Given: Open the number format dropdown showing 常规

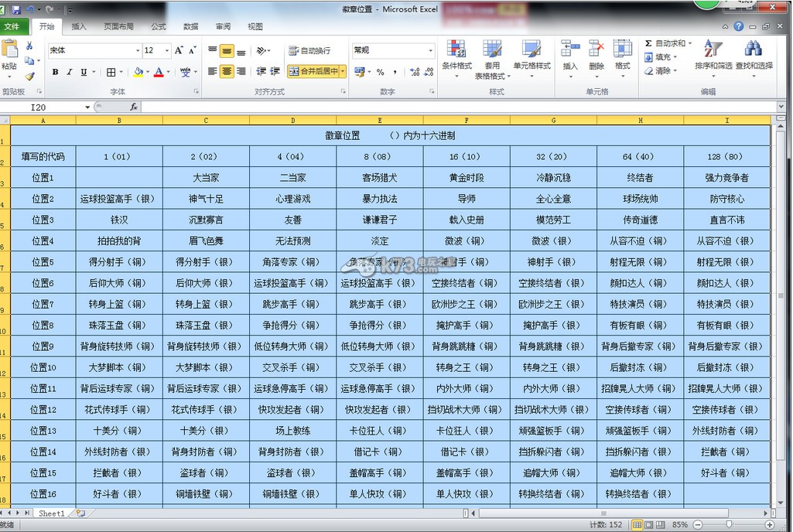Looking at the screenshot, I should click(393, 49).
